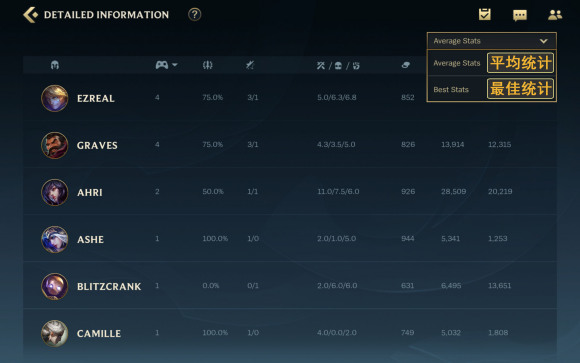Go back using the gold arrow icon

[x=30, y=15]
